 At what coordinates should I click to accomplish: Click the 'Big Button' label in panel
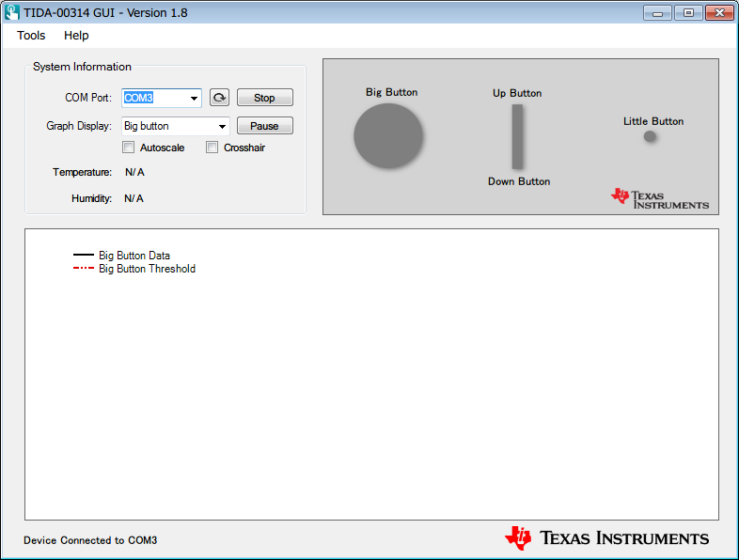392,92
